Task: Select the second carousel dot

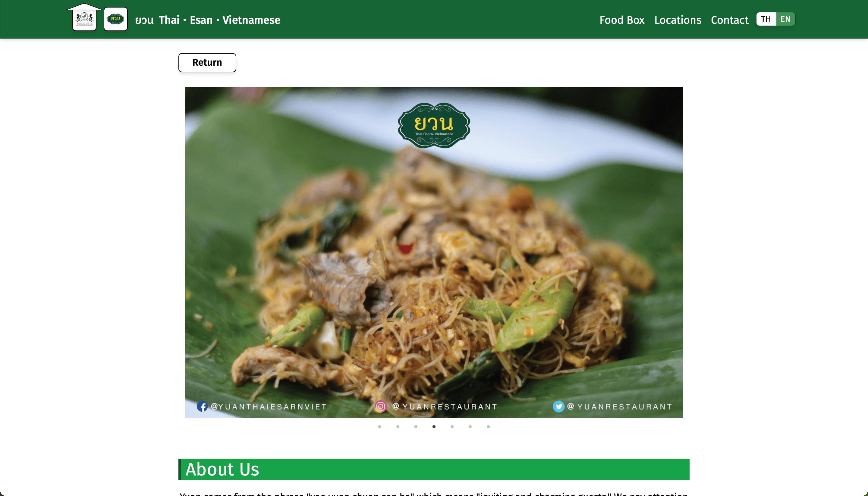Action: pos(398,426)
